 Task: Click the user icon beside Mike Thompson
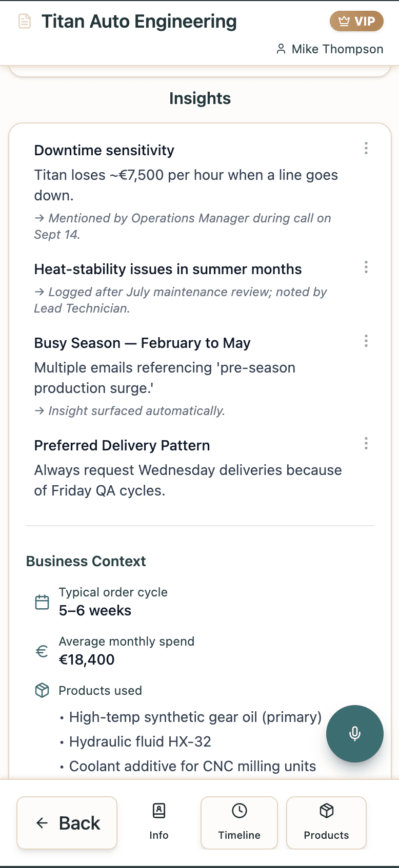281,49
